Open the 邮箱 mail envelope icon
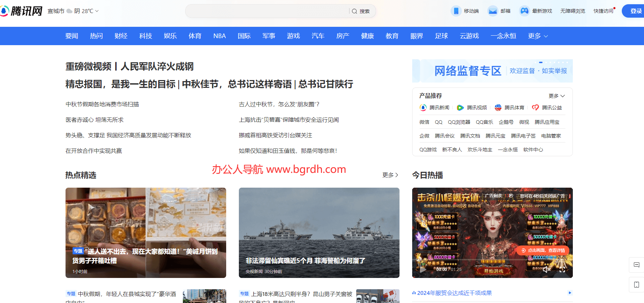Image resolution: width=644 pixels, height=303 pixels. tap(493, 11)
